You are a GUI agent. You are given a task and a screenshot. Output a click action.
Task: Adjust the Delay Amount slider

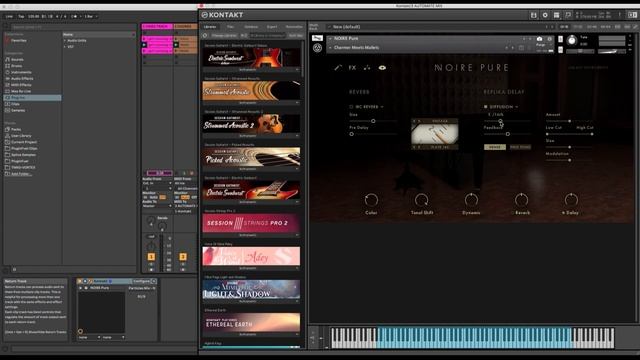569,121
